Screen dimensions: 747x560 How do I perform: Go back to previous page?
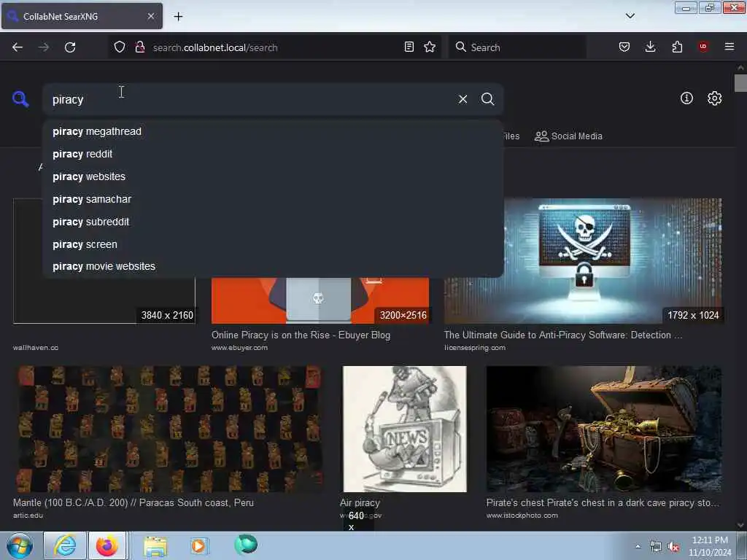tap(18, 47)
